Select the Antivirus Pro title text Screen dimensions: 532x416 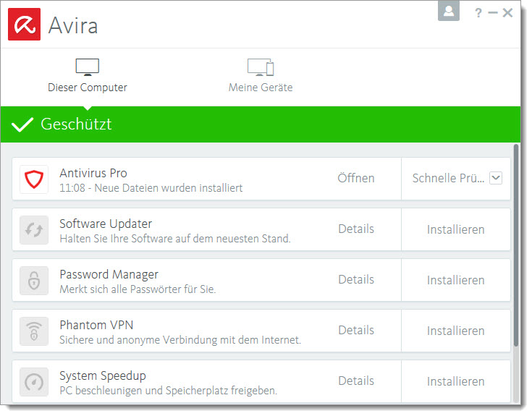tap(93, 173)
